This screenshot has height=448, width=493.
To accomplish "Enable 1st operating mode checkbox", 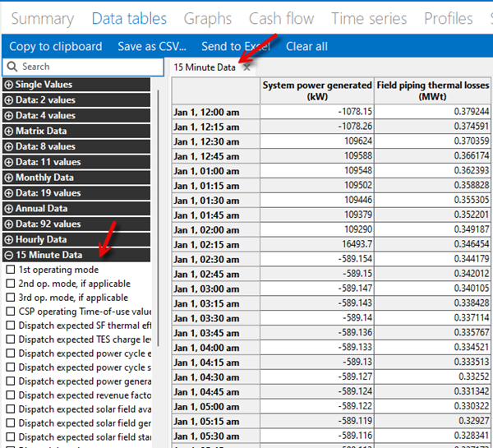I will coord(11,270).
